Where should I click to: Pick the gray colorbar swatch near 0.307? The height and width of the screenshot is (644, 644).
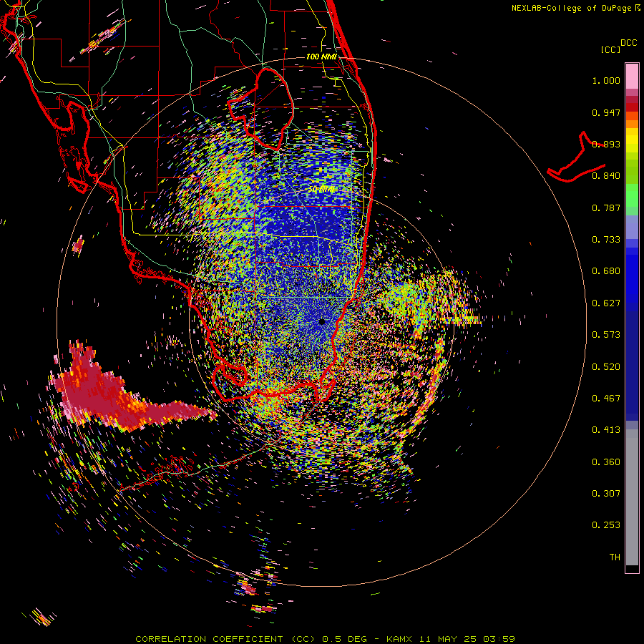(x=632, y=497)
